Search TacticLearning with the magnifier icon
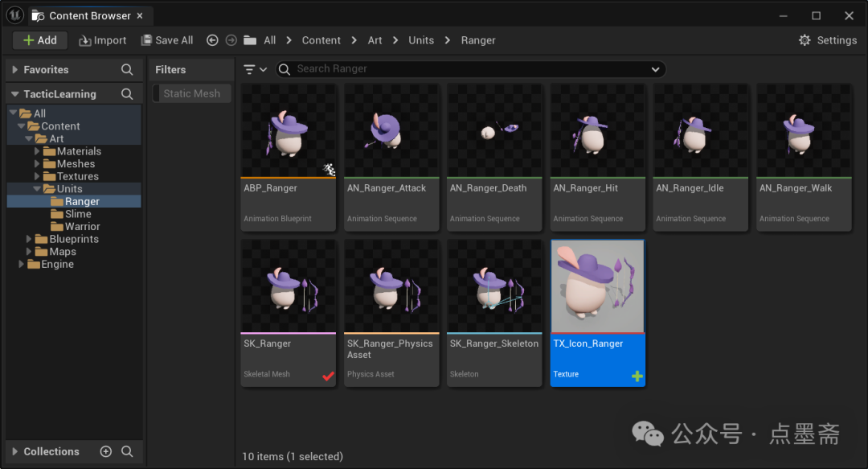 (127, 93)
